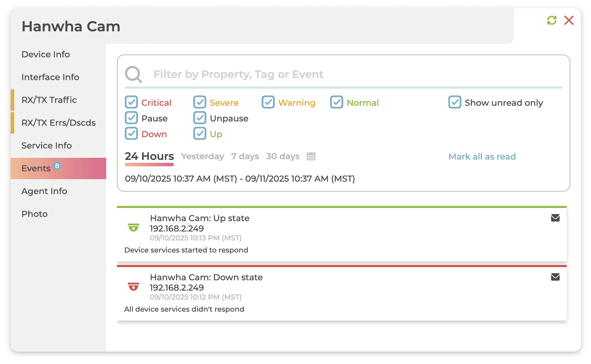Go to RX/TX Traffic
Screen dimensions: 591x364
tap(58, 100)
